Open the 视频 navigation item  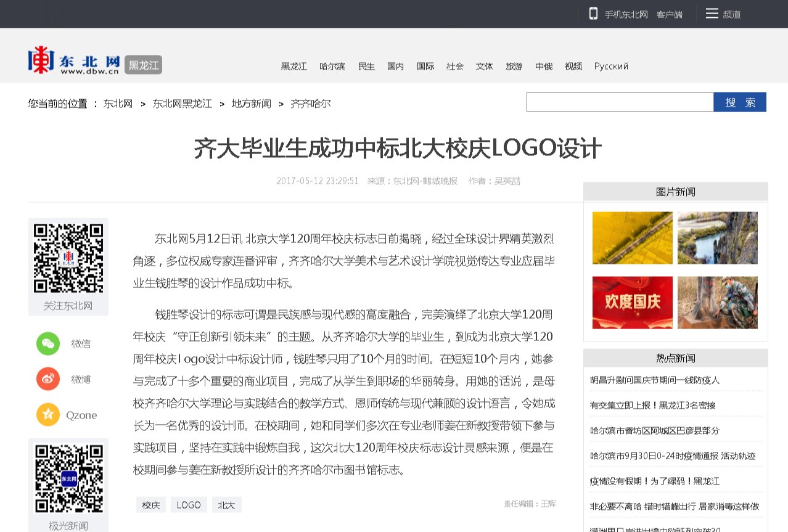click(573, 67)
